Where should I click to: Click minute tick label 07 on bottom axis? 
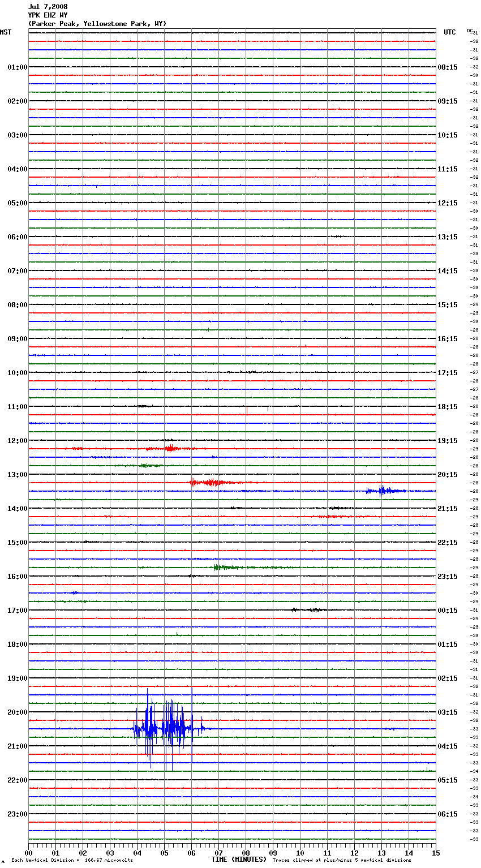[218, 853]
